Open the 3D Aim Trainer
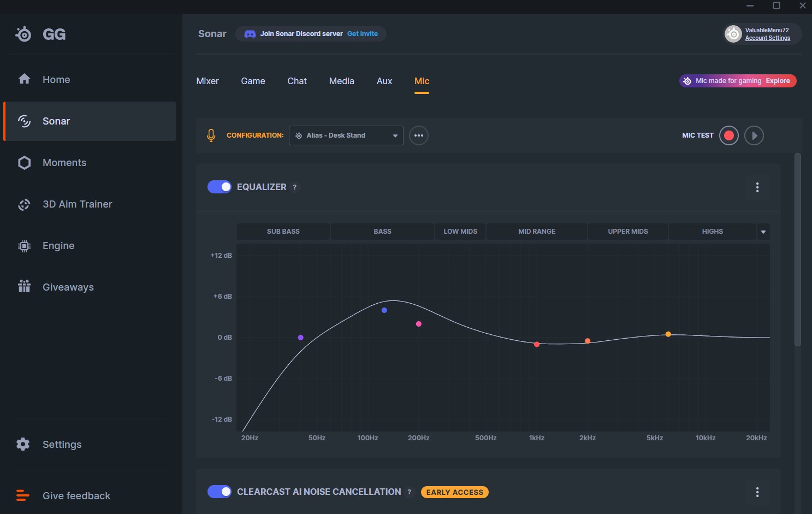812x514 pixels. pyautogui.click(x=77, y=204)
